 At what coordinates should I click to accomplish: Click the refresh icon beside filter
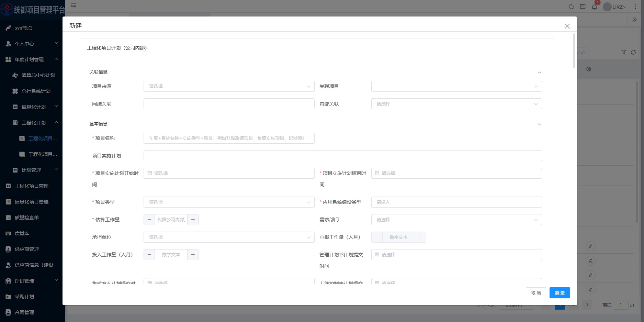click(x=633, y=52)
